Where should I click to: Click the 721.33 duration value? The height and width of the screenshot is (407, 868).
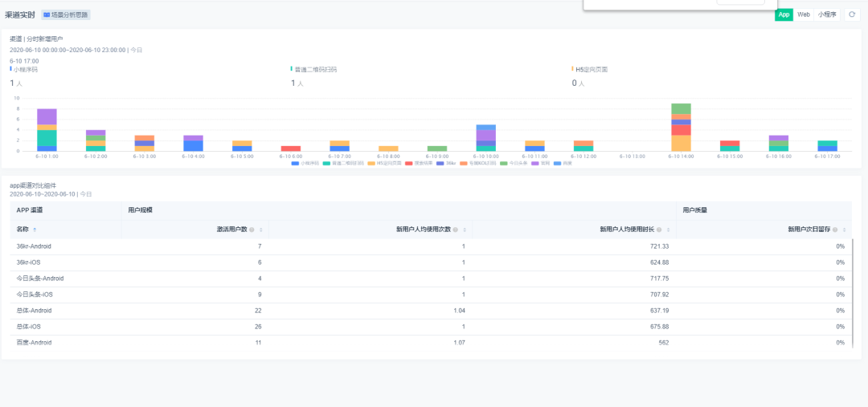(660, 246)
